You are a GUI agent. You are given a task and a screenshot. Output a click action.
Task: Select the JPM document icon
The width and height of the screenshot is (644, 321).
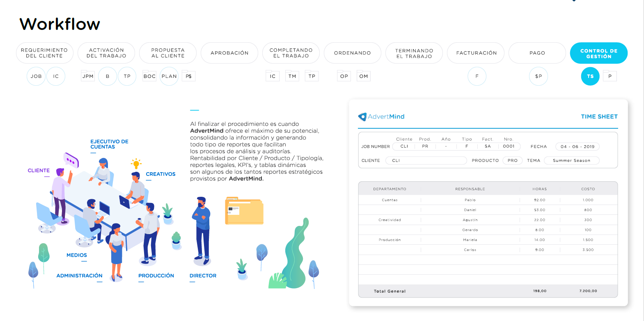coord(88,76)
